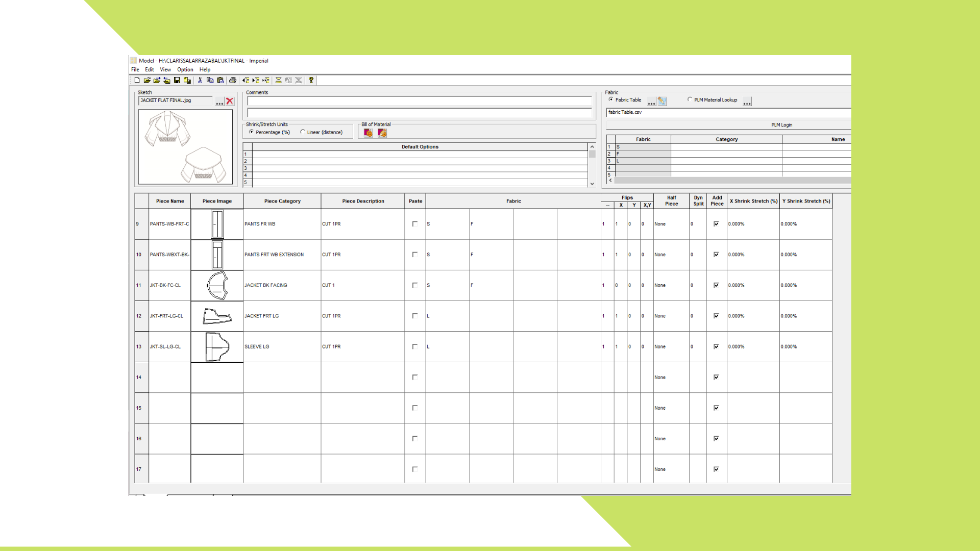Click the New file toolbar icon
Viewport: 980px width, 551px height.
click(137, 80)
